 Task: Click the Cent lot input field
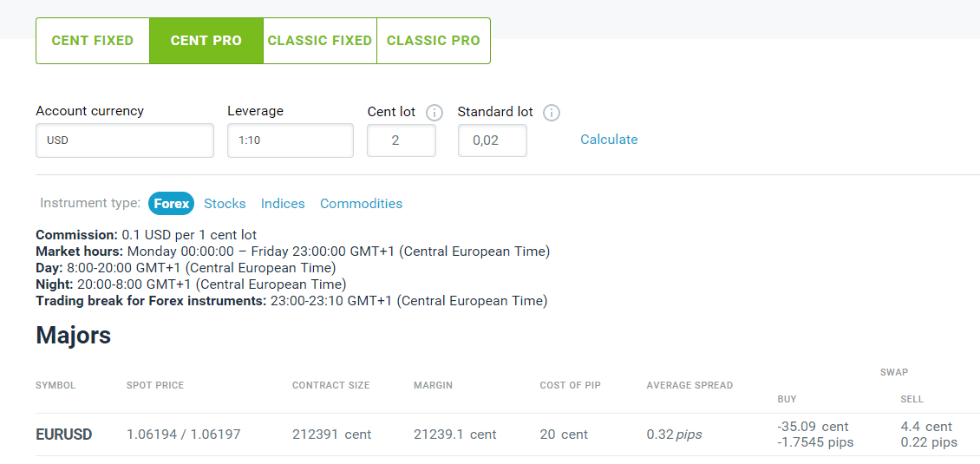(402, 141)
